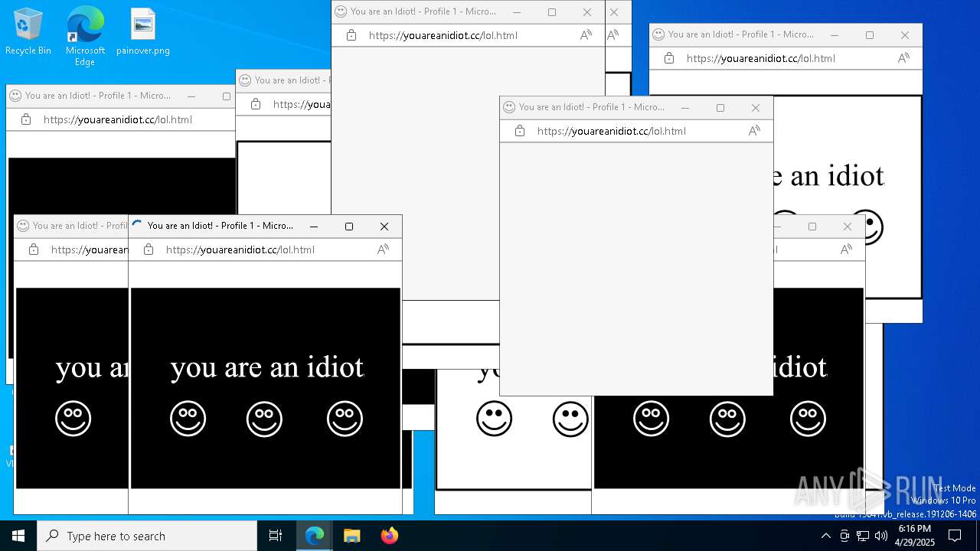Click the lock icon in upper-left black window
980x551 pixels.
[x=25, y=119]
